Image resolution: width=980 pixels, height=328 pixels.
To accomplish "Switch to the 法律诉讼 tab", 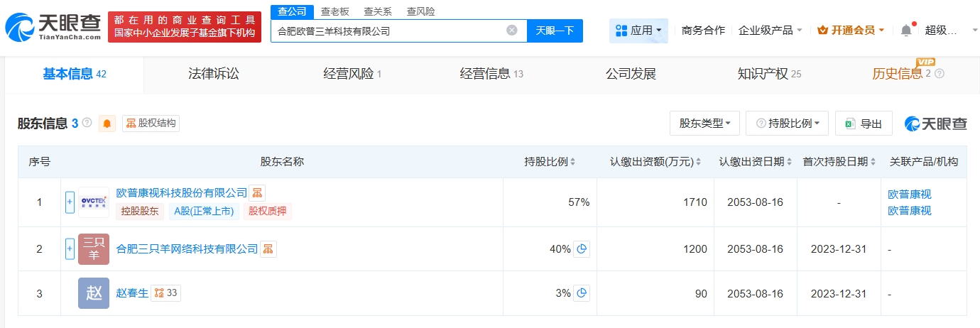I will coord(213,74).
